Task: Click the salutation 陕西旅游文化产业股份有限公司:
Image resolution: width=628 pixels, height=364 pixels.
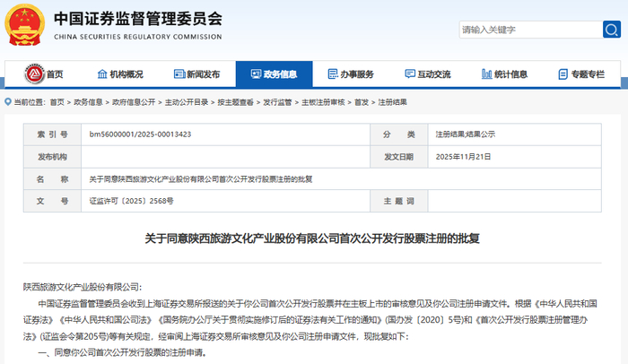Action: [x=83, y=287]
